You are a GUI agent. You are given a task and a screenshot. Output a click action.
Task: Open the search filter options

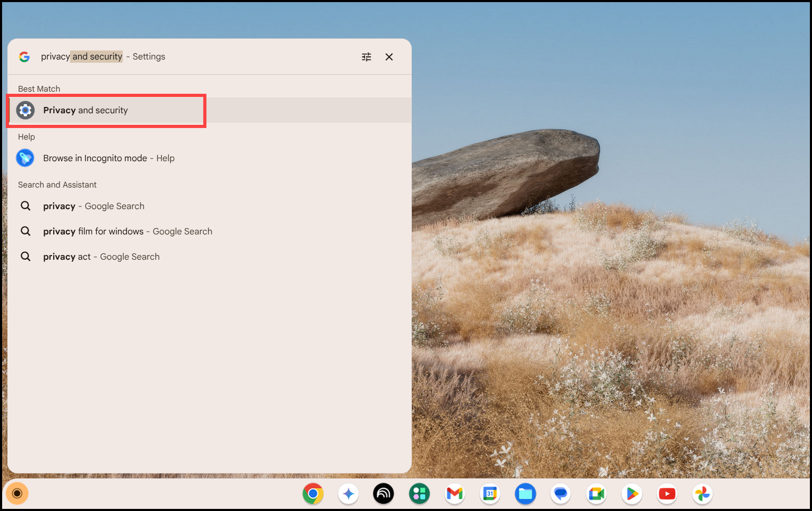367,56
